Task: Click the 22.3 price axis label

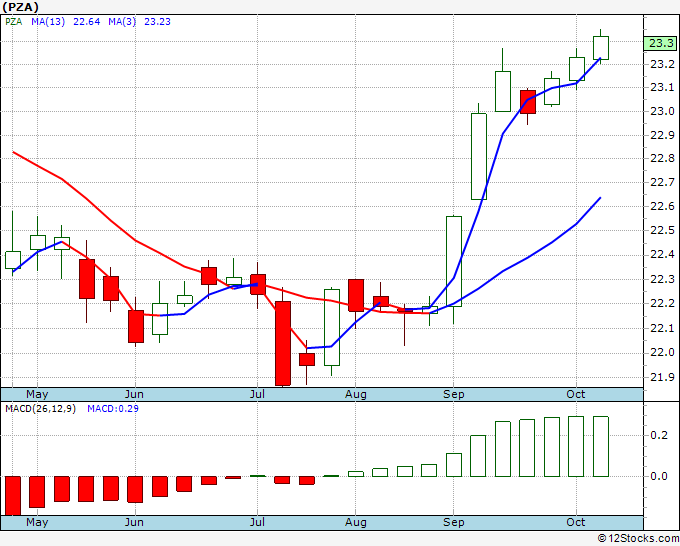Action: click(662, 279)
